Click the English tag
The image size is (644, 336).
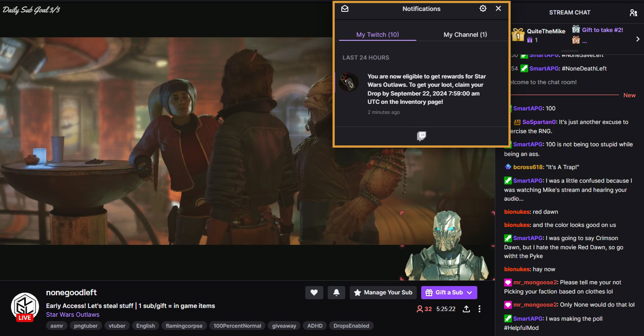click(x=146, y=325)
